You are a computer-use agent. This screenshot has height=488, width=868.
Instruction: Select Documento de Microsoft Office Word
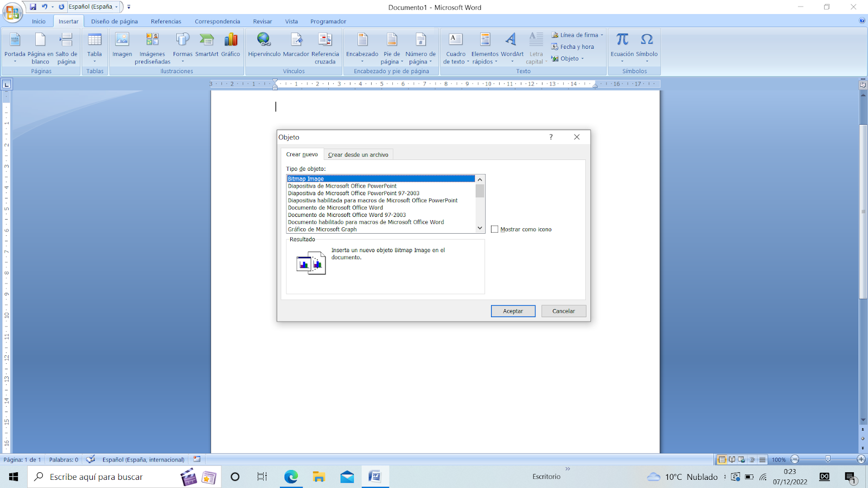[381, 208]
